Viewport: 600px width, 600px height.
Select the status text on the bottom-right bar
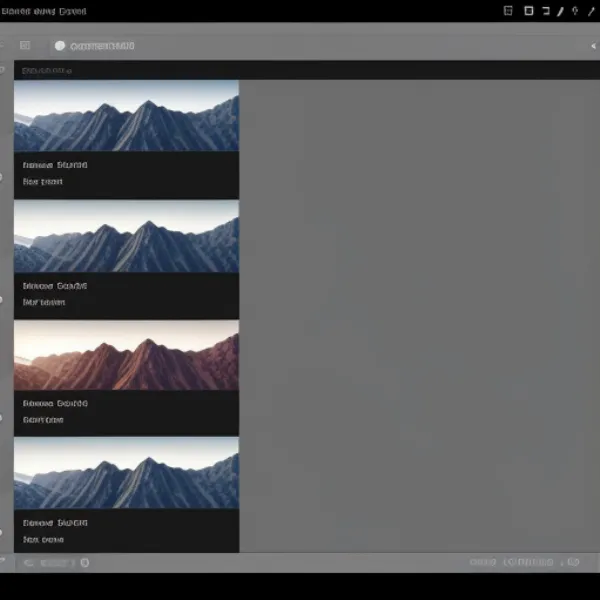click(526, 563)
